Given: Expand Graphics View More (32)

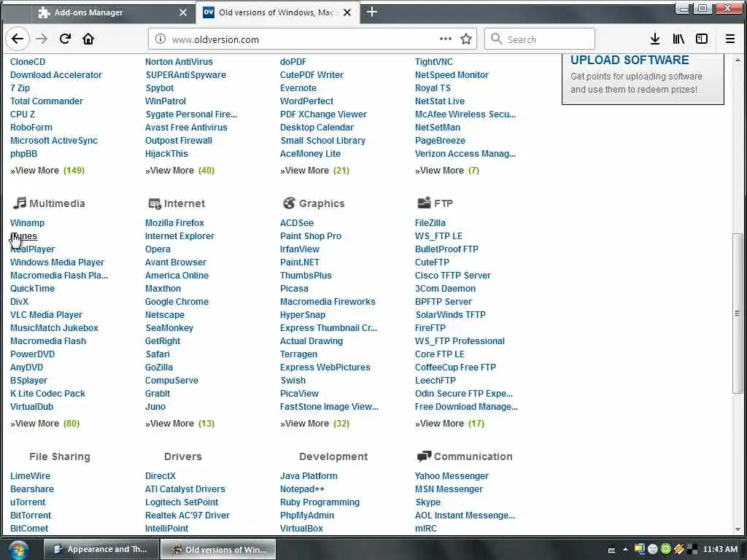Looking at the screenshot, I should pos(314,424).
